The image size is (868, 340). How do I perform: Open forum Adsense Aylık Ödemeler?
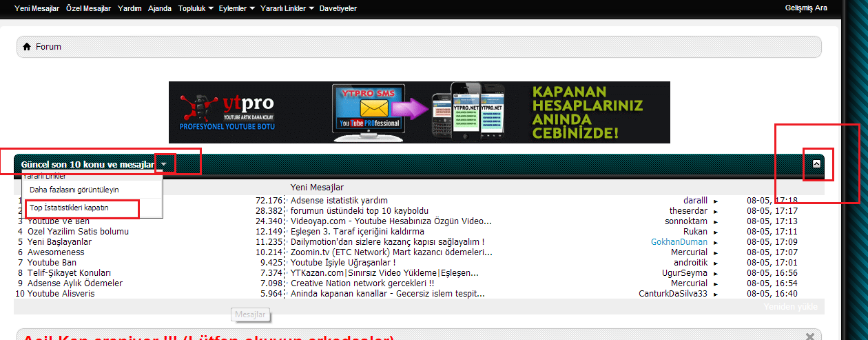(75, 283)
